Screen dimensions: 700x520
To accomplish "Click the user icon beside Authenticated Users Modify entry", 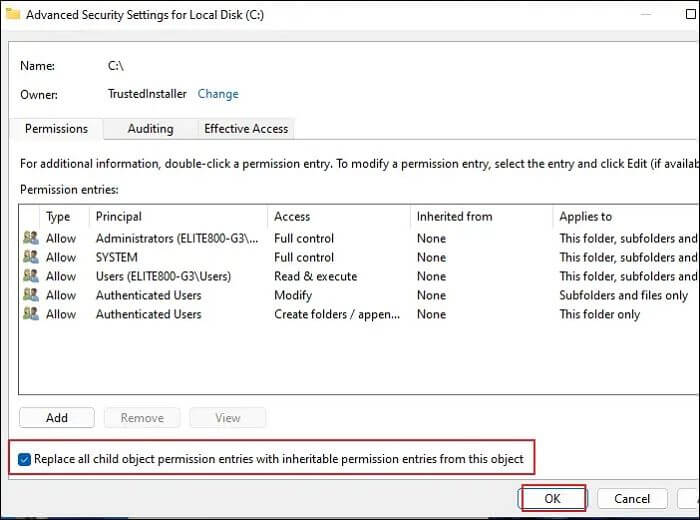I will point(30,296).
